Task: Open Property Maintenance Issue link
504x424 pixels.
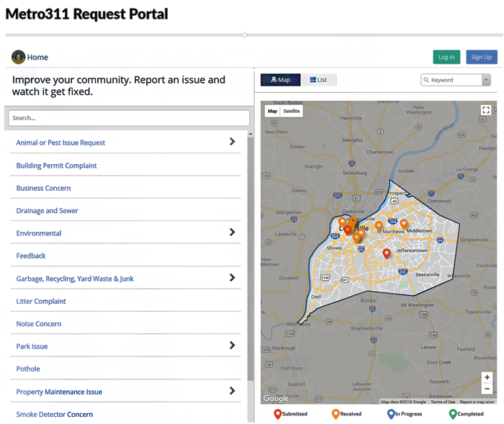Action: pyautogui.click(x=59, y=392)
